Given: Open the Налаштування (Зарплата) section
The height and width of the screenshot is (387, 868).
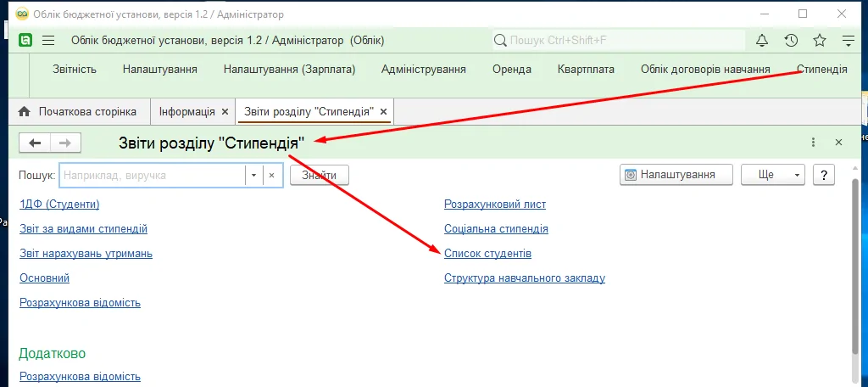Looking at the screenshot, I should pos(290,70).
